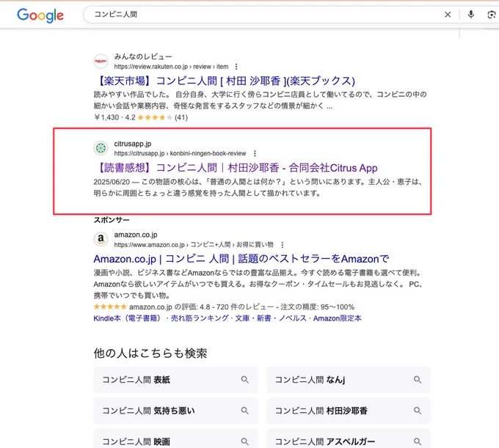Click the Google logo
The width and height of the screenshot is (499, 448).
point(40,15)
